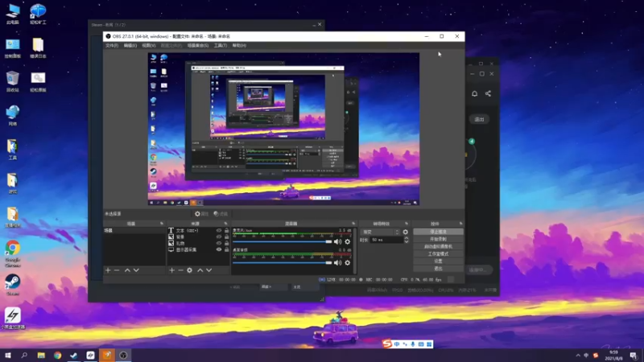This screenshot has width=644, height=362.
Task: Add a new source with the plus icon
Action: tap(171, 270)
